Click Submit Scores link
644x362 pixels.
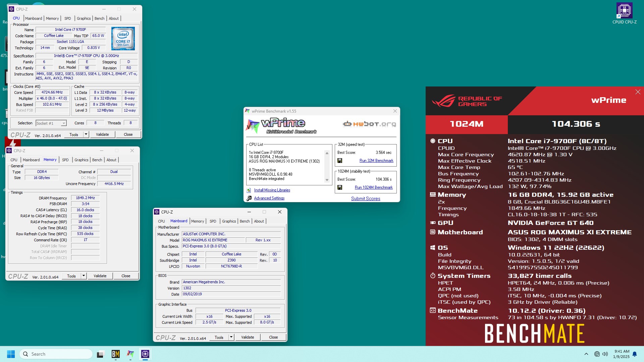[x=366, y=198]
